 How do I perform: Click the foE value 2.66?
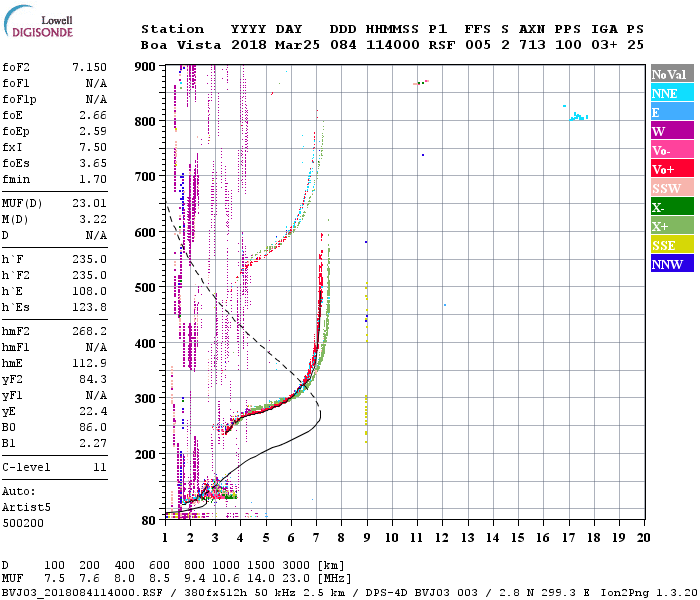click(93, 115)
